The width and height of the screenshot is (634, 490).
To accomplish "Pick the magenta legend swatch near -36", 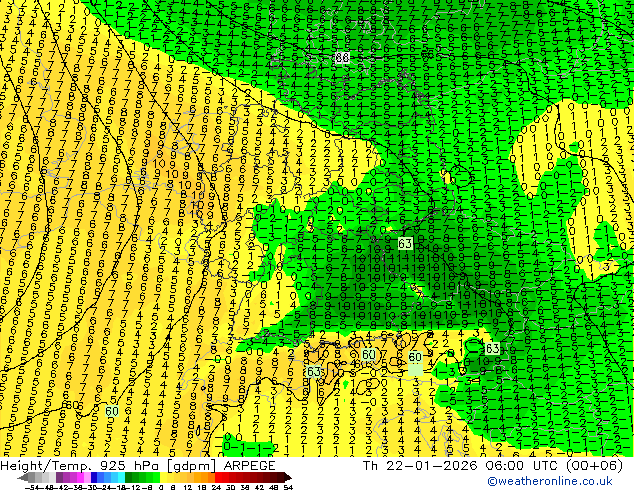I will [x=80, y=478].
